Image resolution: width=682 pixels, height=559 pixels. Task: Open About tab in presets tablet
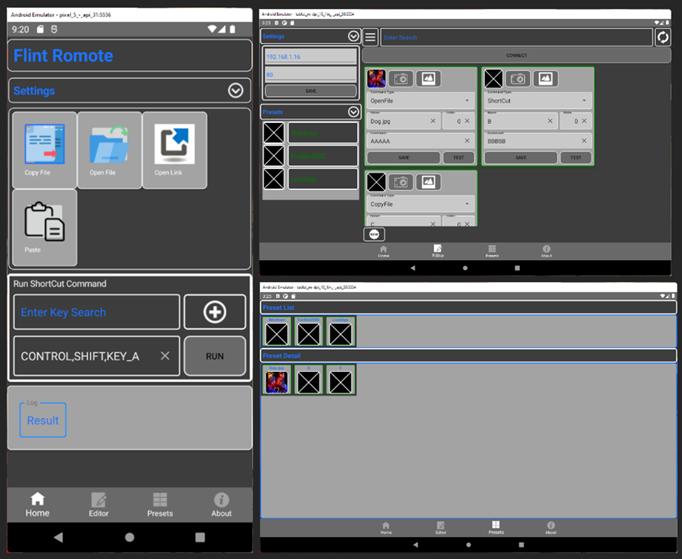(x=551, y=528)
